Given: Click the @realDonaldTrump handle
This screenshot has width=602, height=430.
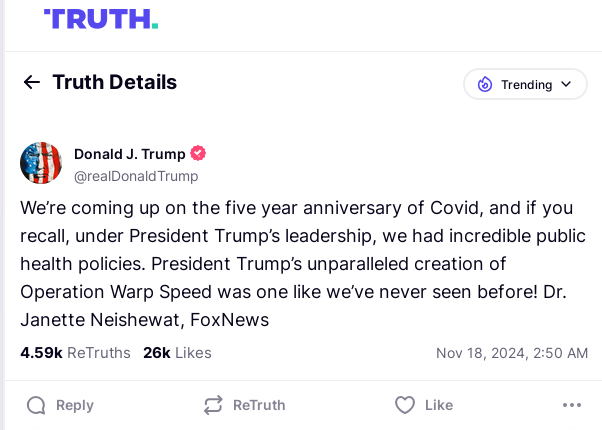Looking at the screenshot, I should click(136, 176).
